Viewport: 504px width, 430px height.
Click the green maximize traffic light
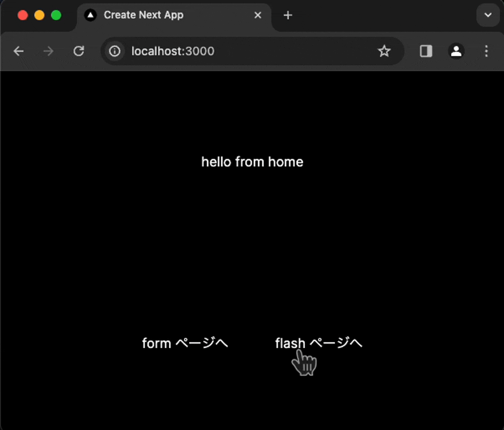point(56,15)
